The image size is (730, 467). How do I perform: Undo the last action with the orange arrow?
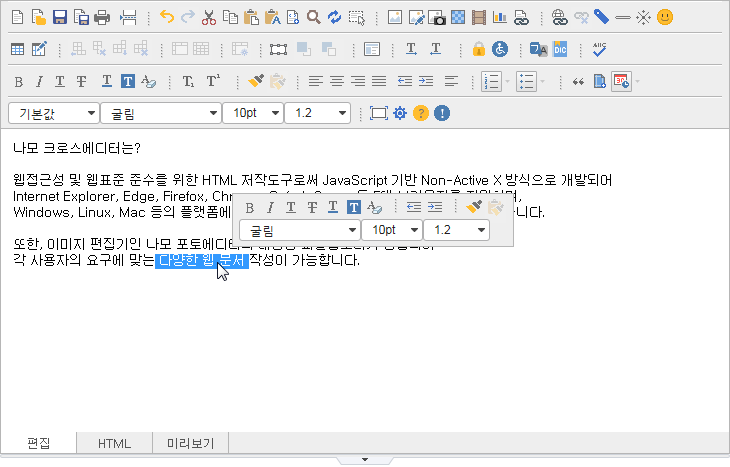pos(167,17)
